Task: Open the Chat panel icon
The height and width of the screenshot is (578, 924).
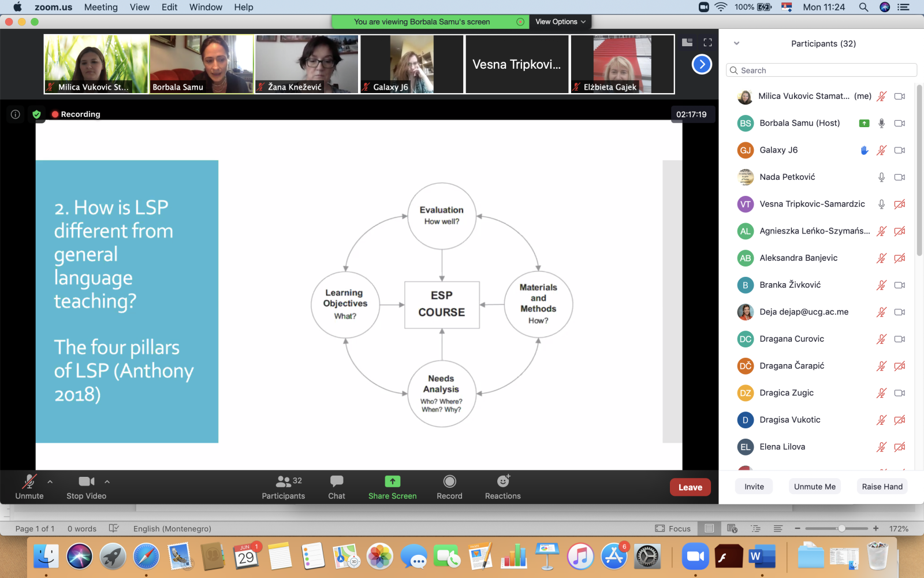Action: [x=336, y=481]
